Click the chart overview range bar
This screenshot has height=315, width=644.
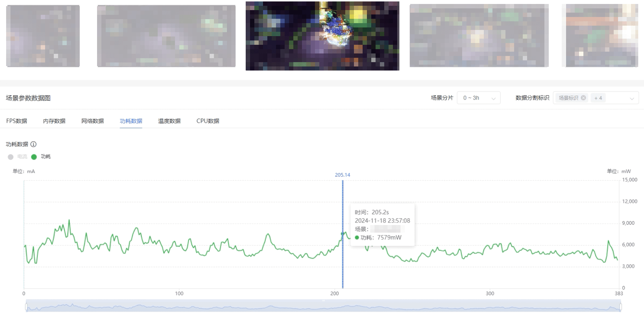pyautogui.click(x=323, y=306)
